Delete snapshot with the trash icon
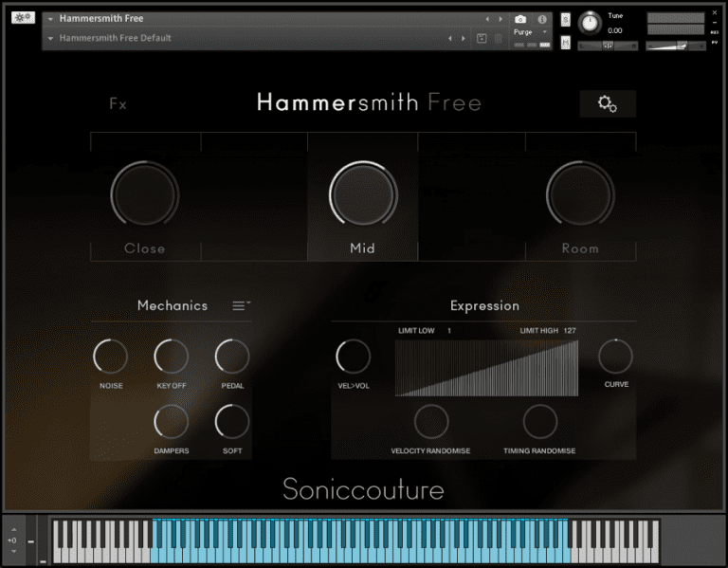The image size is (728, 568). 499,38
